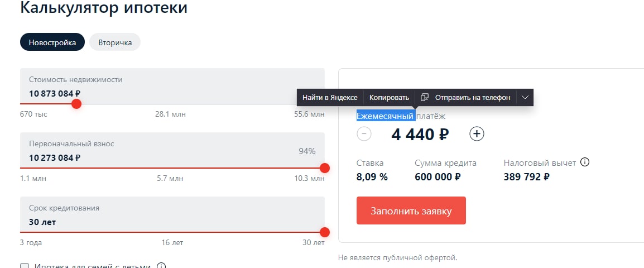Choose Отправить на телефон in popup
The image size is (644, 268).
click(x=472, y=97)
